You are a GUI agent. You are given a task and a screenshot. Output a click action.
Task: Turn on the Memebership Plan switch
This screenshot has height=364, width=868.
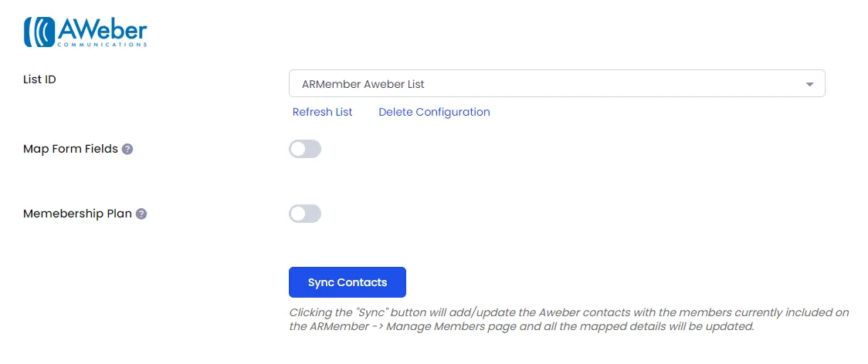(x=305, y=214)
